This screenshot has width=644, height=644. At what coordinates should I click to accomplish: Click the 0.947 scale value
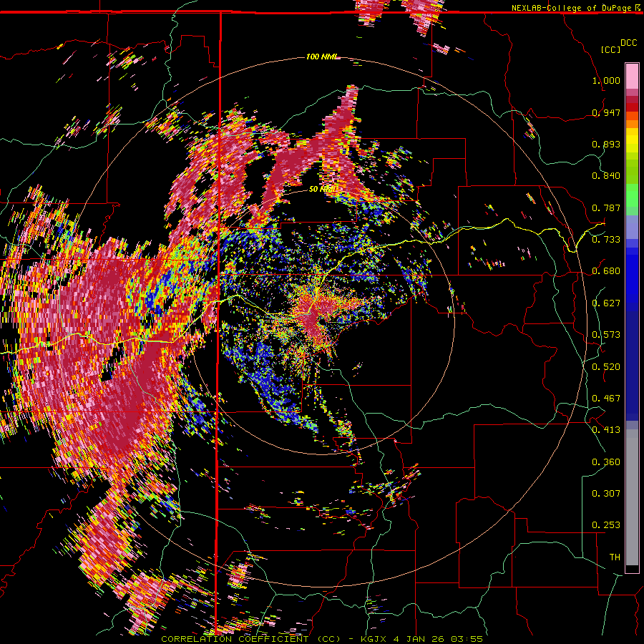click(x=606, y=112)
